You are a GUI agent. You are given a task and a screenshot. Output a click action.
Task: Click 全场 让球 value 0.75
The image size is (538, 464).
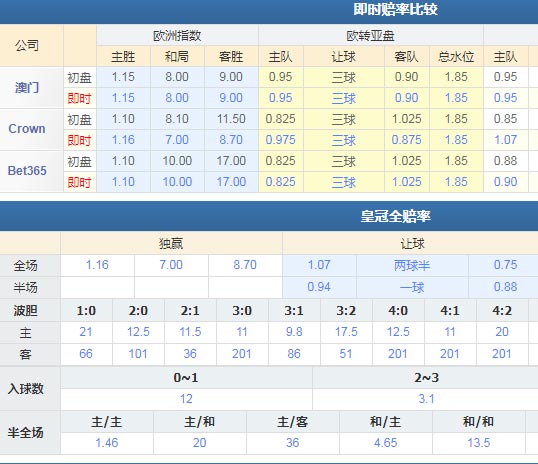[505, 265]
